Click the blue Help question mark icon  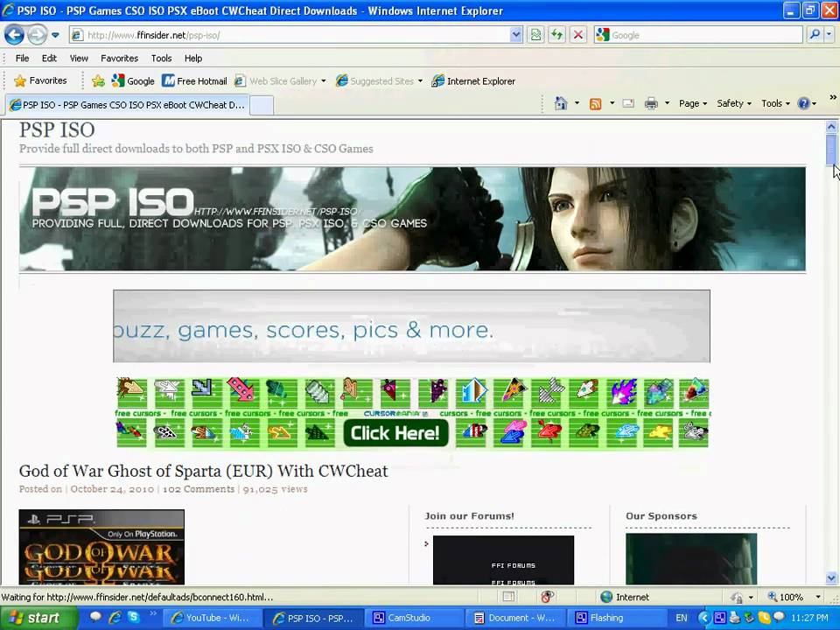(803, 103)
